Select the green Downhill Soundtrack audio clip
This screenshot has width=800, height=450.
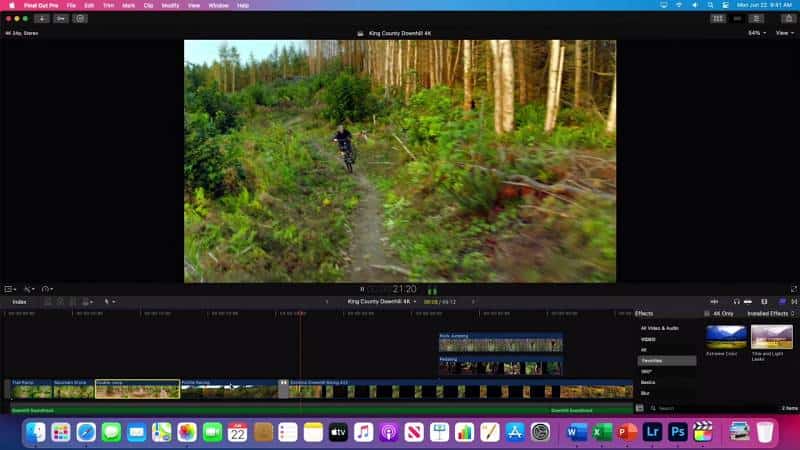coord(321,410)
